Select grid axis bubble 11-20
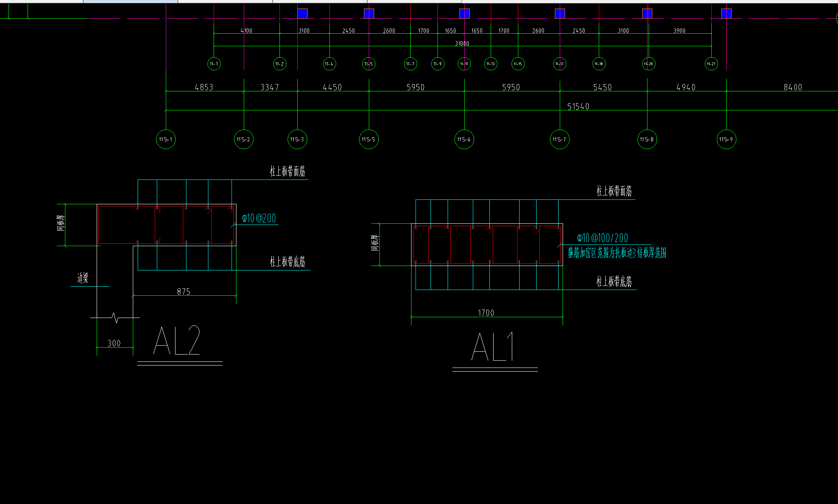 pos(649,64)
